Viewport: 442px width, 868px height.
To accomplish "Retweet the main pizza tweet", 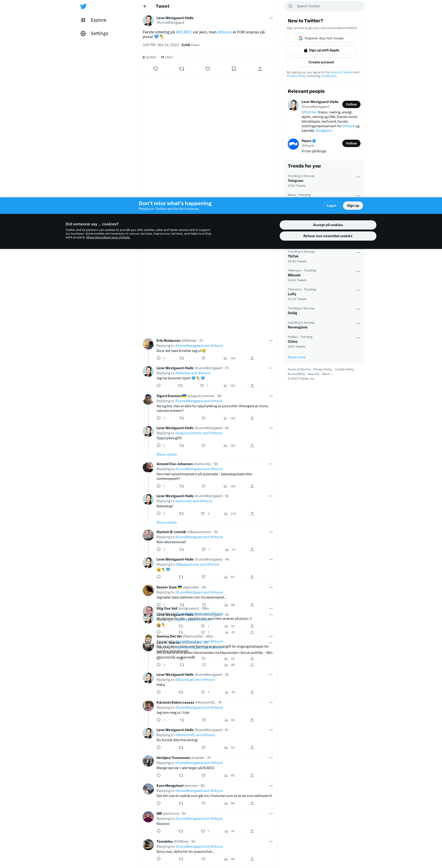I will pyautogui.click(x=181, y=69).
